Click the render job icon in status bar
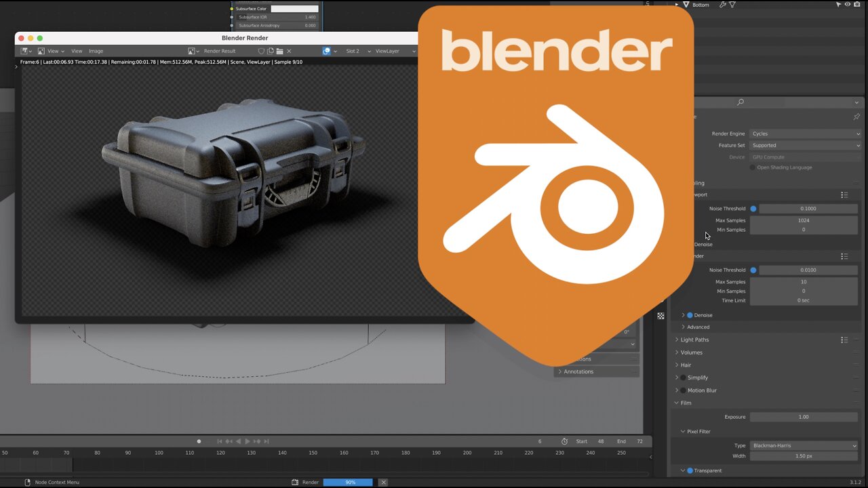The width and height of the screenshot is (868, 488). pos(295,482)
